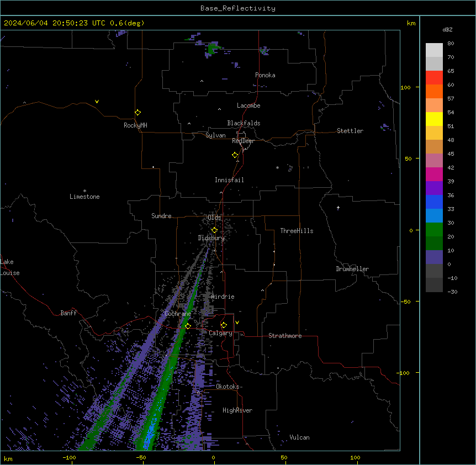Viewport: 476px width, 465px height.
Task: Click the green 30 dBZ color swatch
Action: click(x=434, y=230)
